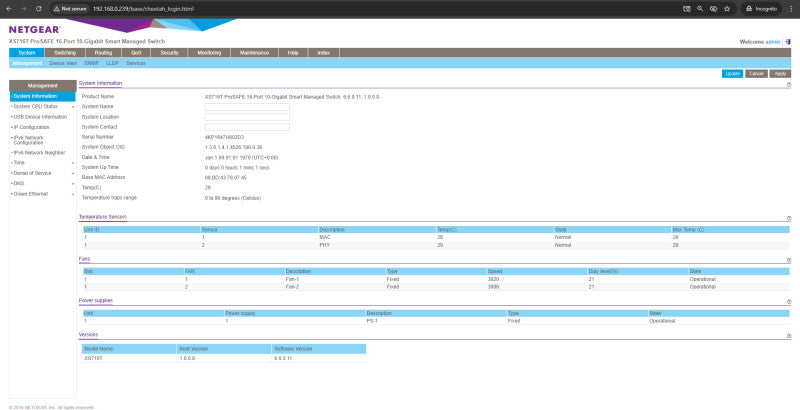Click the Incognito indicator
800x410 pixels.
tap(761, 9)
